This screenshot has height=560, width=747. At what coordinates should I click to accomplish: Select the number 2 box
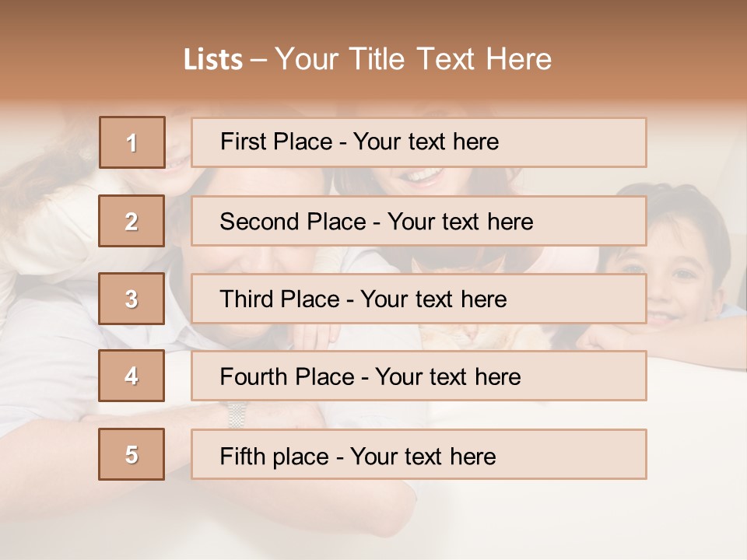(132, 221)
